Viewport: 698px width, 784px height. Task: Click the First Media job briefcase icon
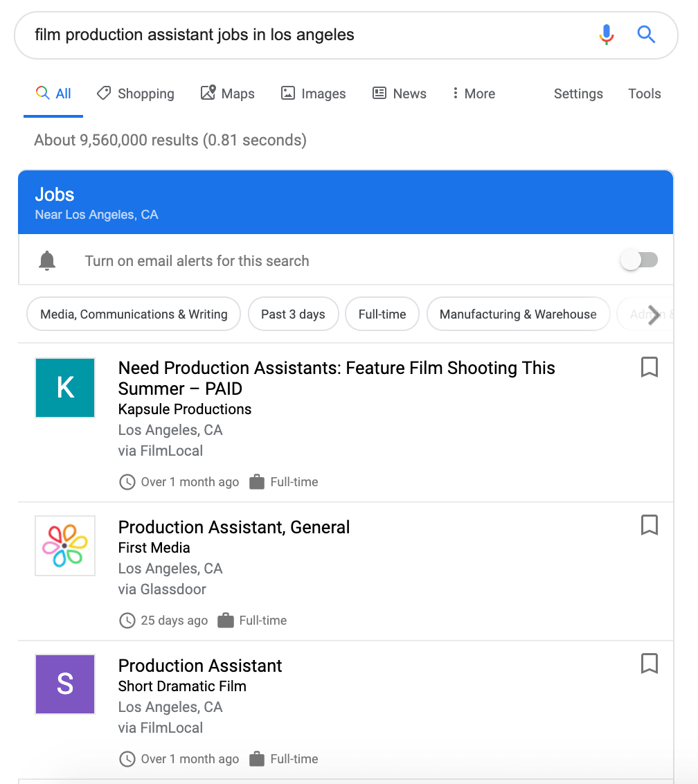click(226, 621)
